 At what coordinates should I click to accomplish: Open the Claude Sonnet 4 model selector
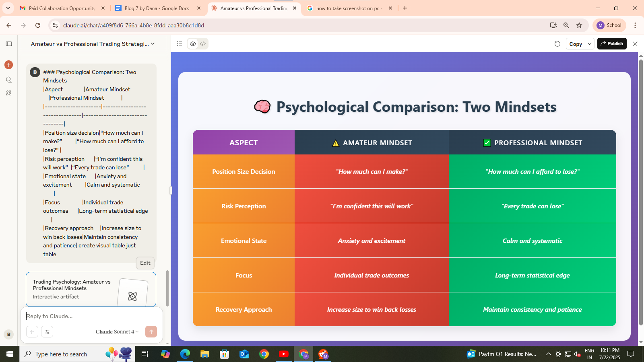(x=117, y=332)
